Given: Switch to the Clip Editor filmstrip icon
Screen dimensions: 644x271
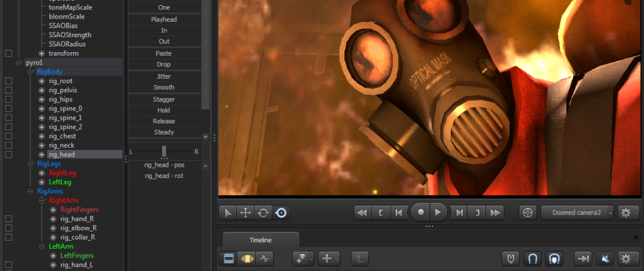Looking at the screenshot, I should click(x=229, y=259).
